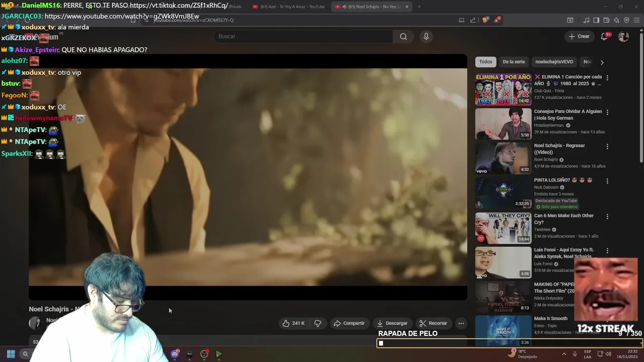The height and width of the screenshot is (362, 644).
Task: Open Leo AI sparkle icon in toolbar
Action: coord(616,20)
